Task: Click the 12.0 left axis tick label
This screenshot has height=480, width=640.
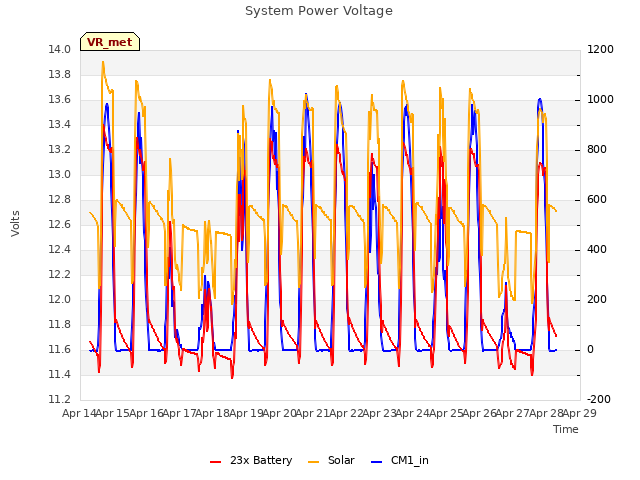Action: [x=60, y=300]
